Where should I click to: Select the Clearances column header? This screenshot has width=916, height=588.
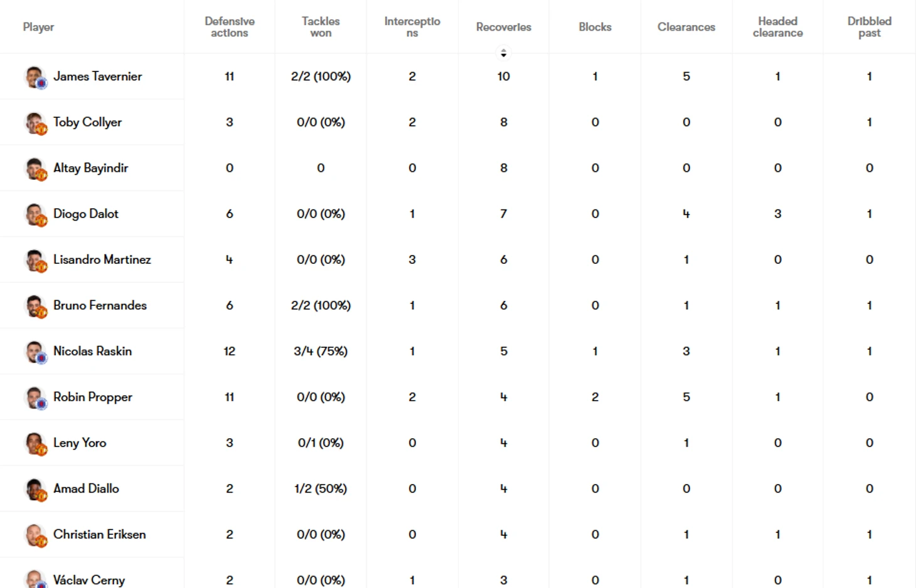[686, 27]
